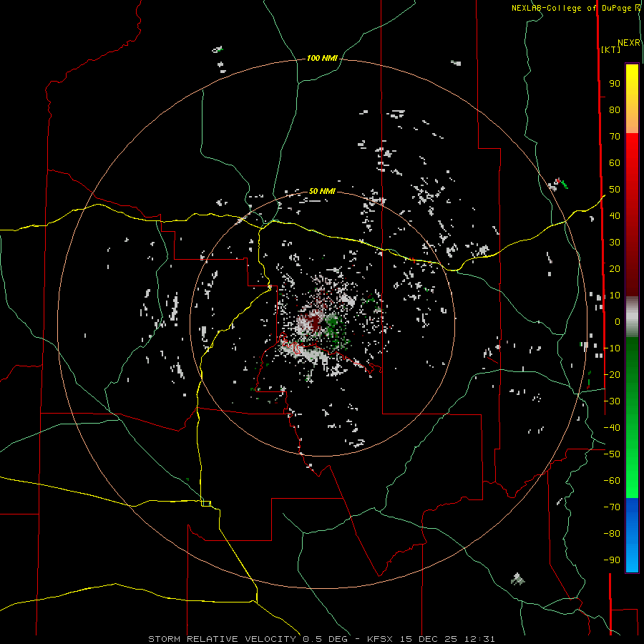Click the isolated gray echo inside the bottom-right map corner
Screen dimensions: 644x644
(x=517, y=579)
